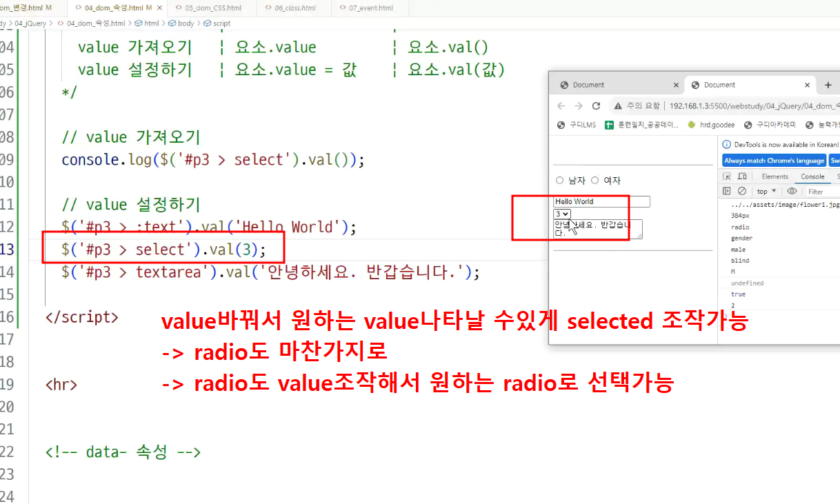Click the console Filter field
Viewport: 840px width, 504px height.
[822, 192]
